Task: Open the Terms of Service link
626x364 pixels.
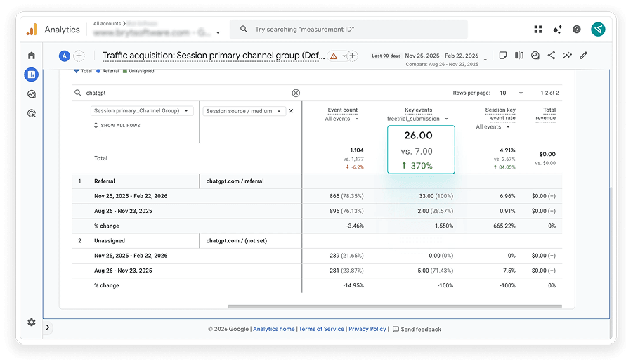Action: point(321,329)
